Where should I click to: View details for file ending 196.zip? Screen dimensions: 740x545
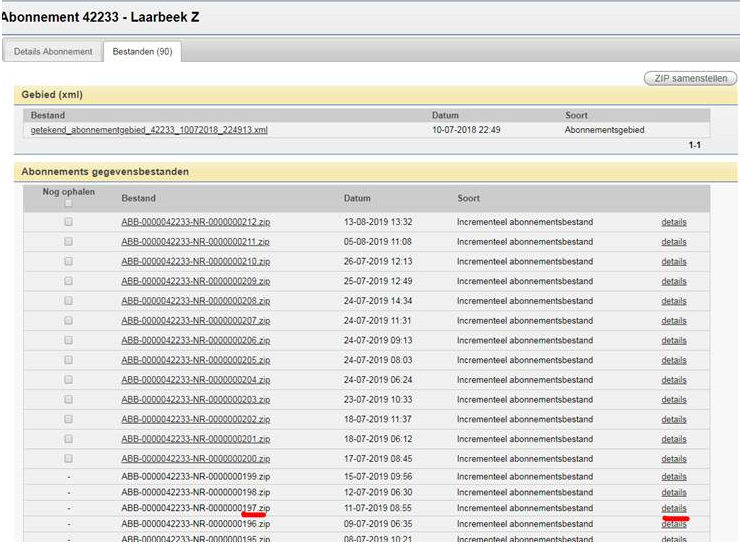coord(673,524)
